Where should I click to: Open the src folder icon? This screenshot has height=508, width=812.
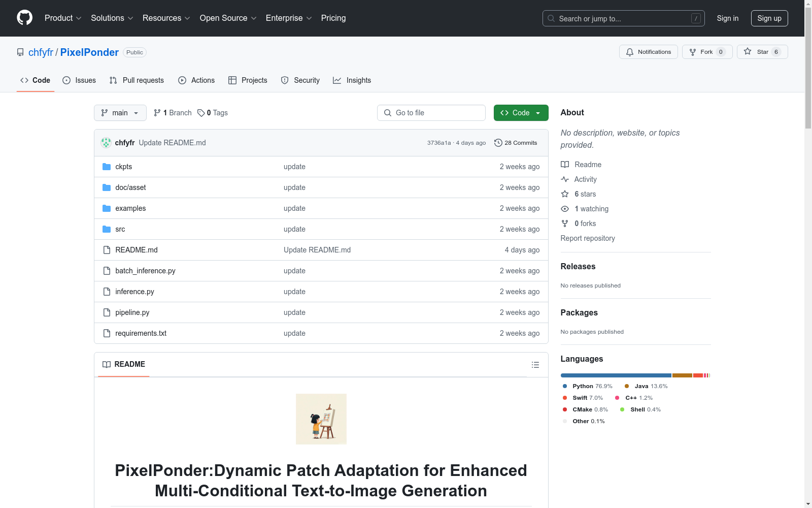107,229
